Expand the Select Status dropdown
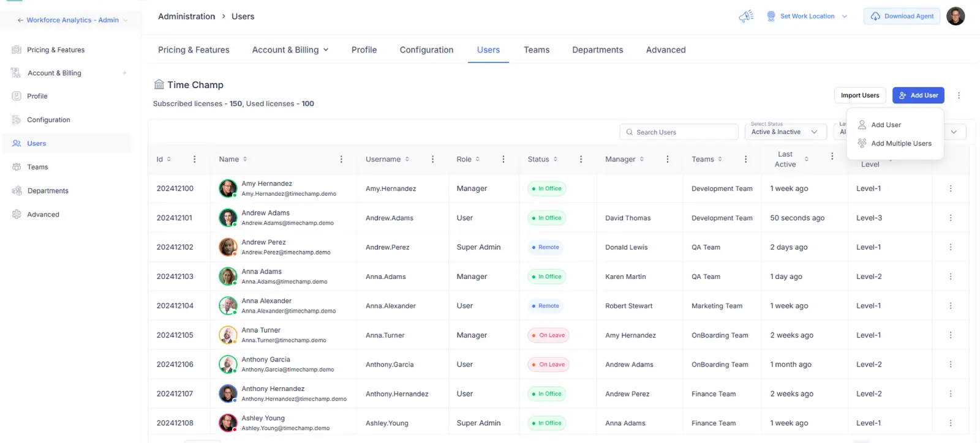980x443 pixels. point(786,132)
